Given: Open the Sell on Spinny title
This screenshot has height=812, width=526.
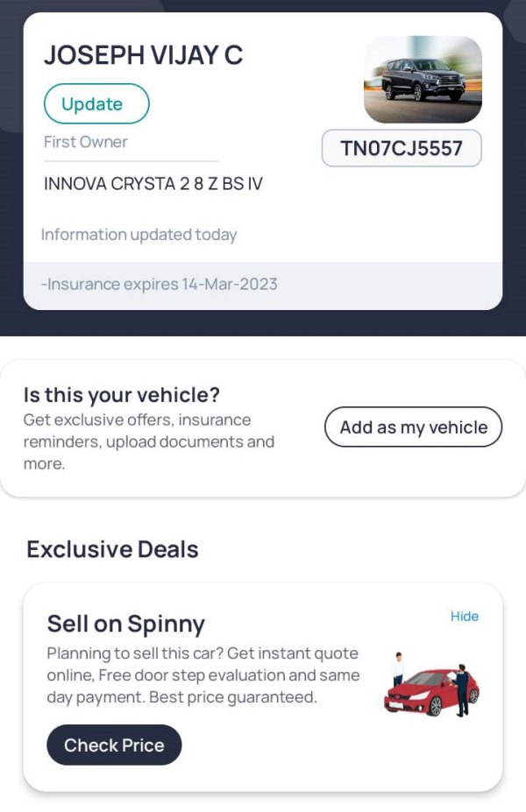Looking at the screenshot, I should 125,624.
